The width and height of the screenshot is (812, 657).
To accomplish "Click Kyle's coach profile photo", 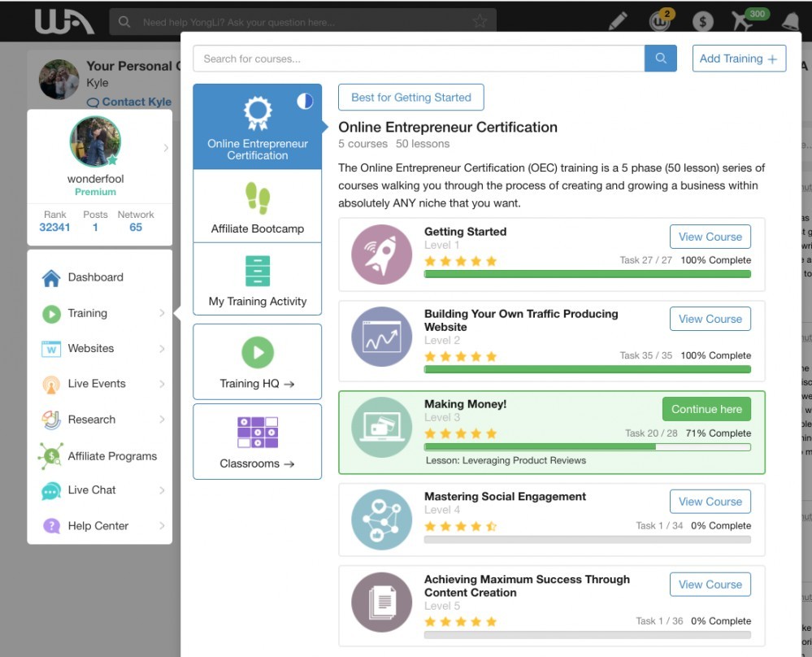I will (x=59, y=79).
